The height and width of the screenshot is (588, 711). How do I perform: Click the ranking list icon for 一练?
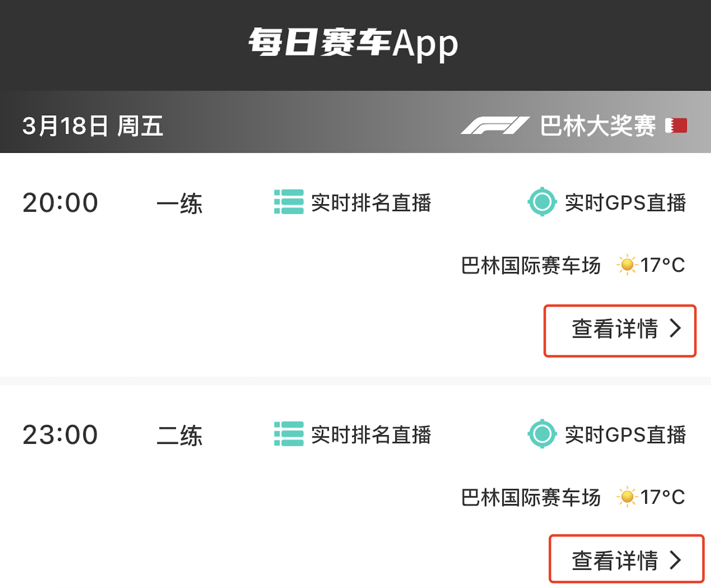tap(289, 202)
